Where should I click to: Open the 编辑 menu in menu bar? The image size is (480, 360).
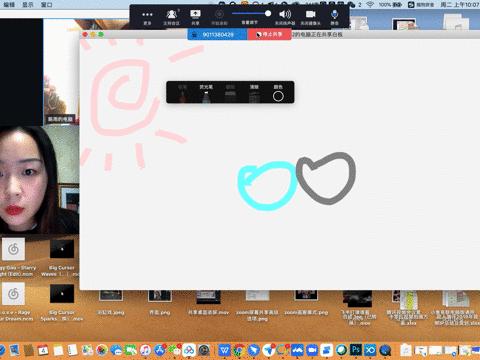click(9, 5)
